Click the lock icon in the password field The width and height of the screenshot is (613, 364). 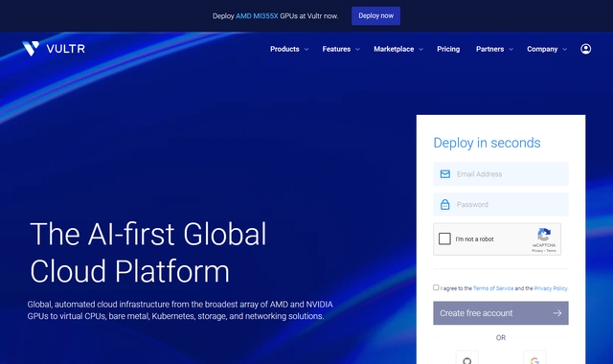point(444,204)
